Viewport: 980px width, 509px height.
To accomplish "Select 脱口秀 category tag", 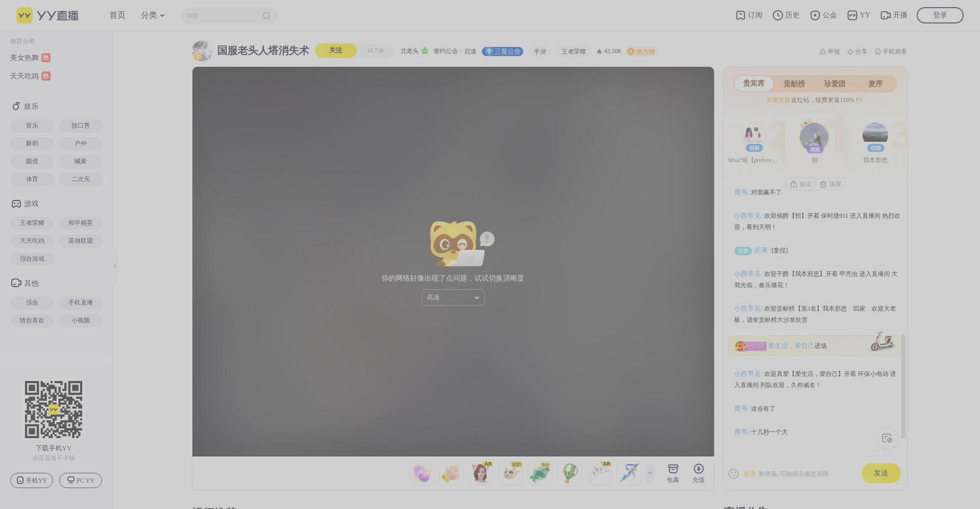I will [x=81, y=125].
